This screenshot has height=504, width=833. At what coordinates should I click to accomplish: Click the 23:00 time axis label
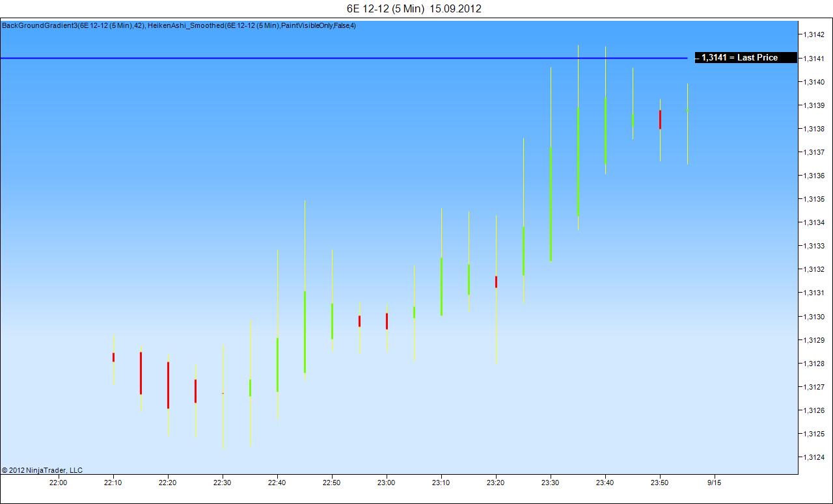point(387,483)
